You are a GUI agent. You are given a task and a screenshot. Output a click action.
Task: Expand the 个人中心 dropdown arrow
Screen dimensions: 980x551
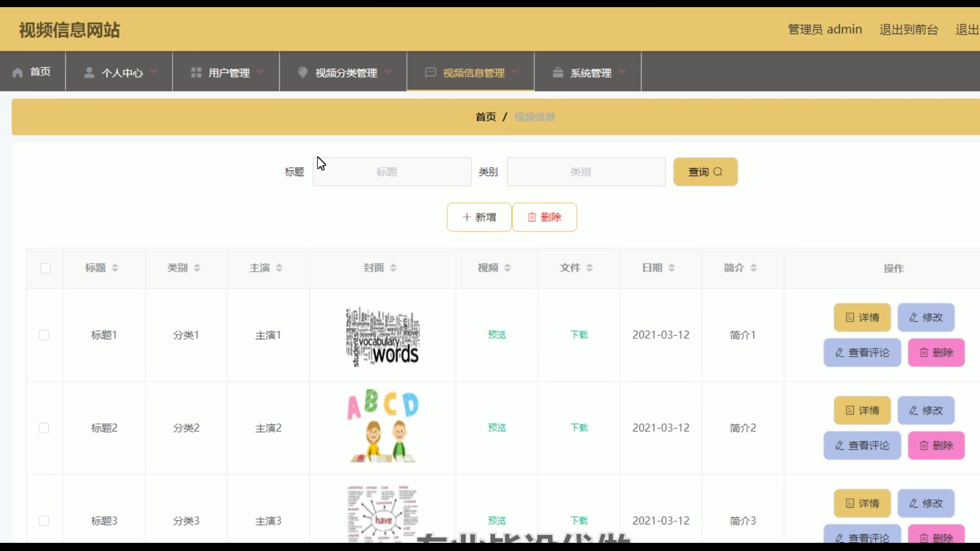[x=154, y=72]
